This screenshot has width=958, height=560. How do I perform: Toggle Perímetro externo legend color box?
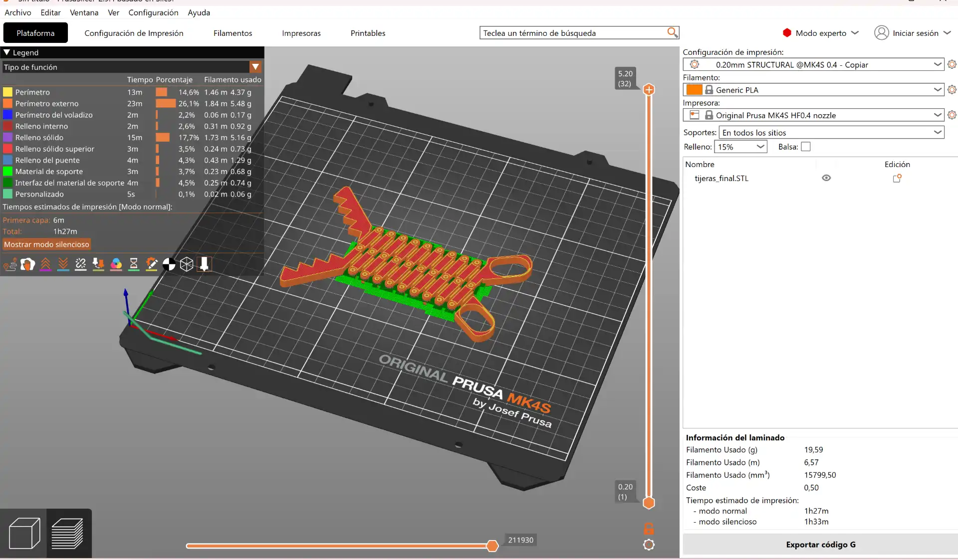coord(8,104)
